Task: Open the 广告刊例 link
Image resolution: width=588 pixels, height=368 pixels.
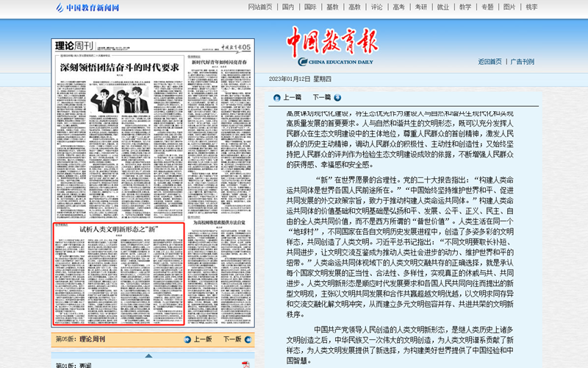Action: [523, 62]
